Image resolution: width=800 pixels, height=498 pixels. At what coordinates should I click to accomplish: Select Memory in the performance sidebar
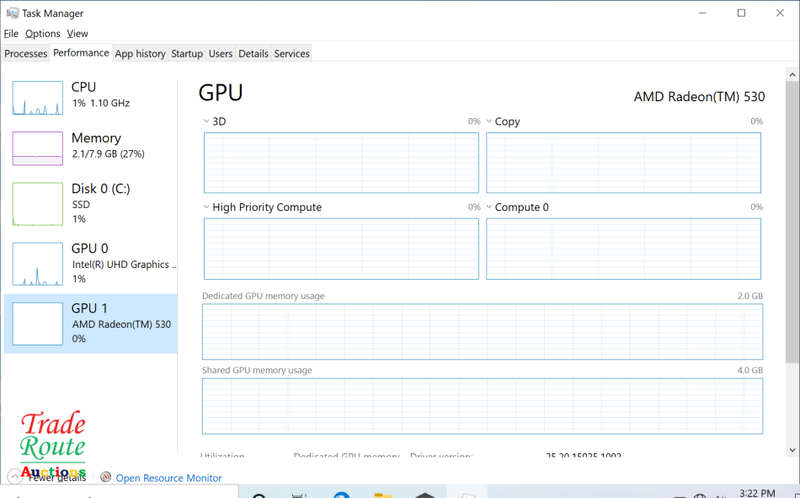click(x=91, y=148)
